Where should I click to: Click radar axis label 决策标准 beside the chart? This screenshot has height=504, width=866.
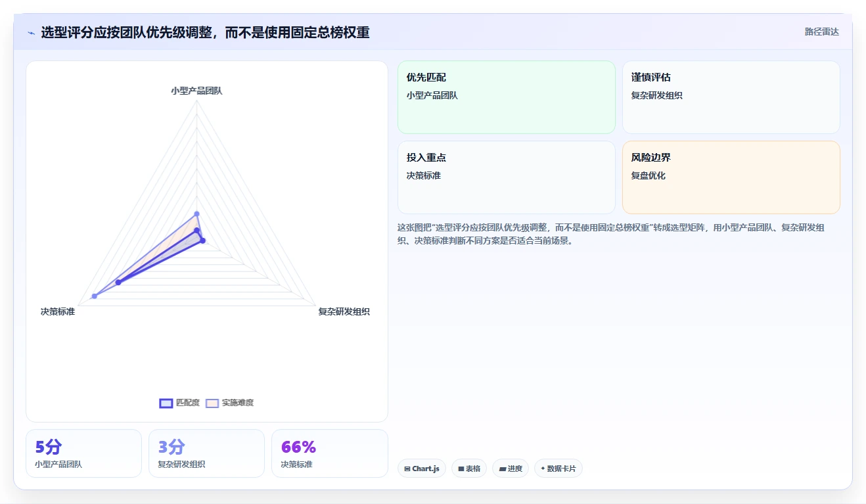(x=58, y=311)
